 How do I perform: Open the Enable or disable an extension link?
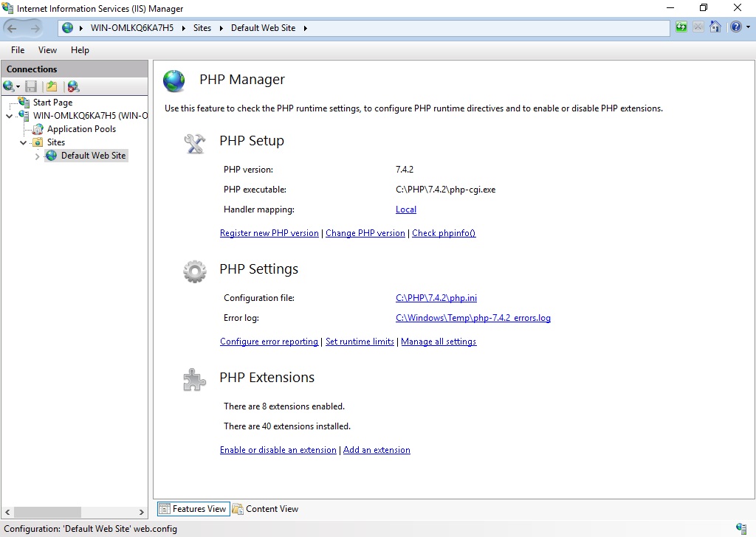pos(278,450)
